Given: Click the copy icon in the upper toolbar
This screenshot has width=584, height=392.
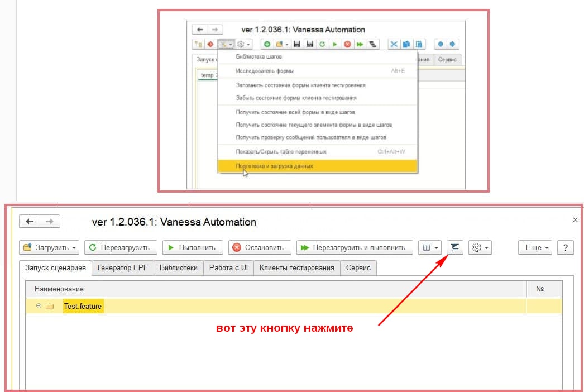Looking at the screenshot, I should coord(406,44).
